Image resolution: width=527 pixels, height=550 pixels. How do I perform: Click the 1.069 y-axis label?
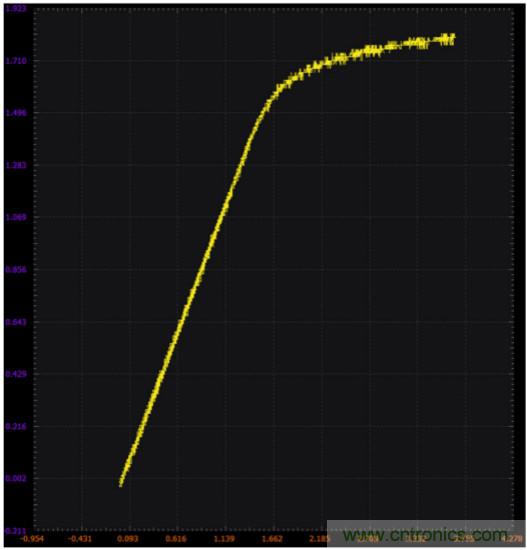click(x=16, y=217)
